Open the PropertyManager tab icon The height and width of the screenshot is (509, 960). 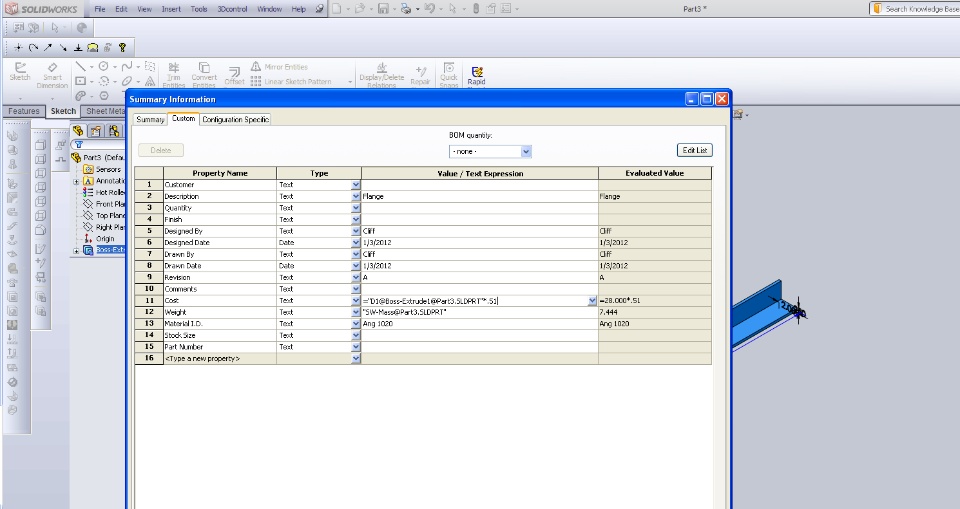[x=96, y=130]
